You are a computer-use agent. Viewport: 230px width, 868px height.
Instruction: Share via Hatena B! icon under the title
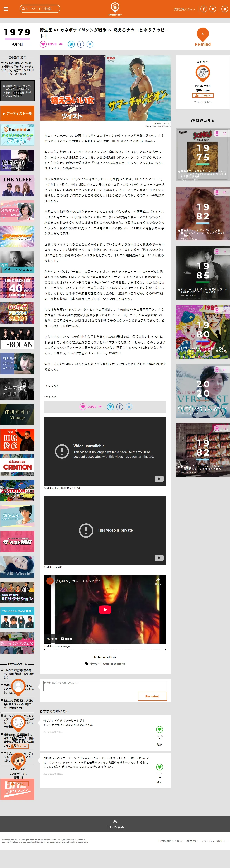coord(71,44)
